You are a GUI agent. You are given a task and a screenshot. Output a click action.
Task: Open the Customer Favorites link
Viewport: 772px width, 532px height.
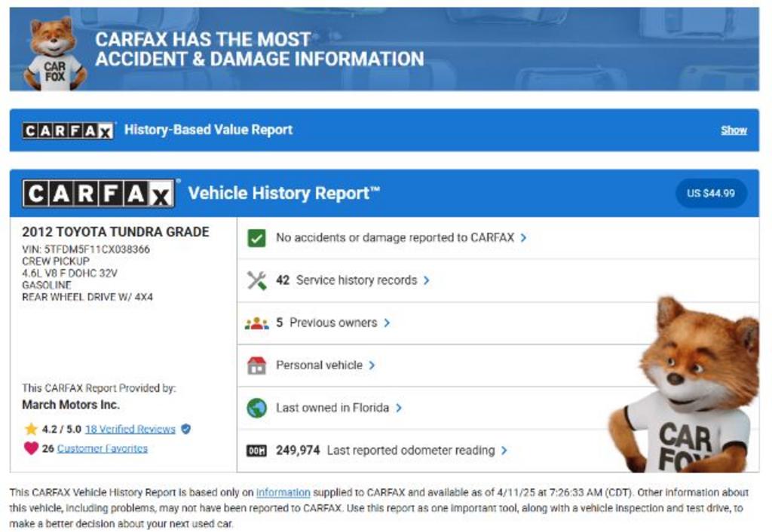(103, 448)
